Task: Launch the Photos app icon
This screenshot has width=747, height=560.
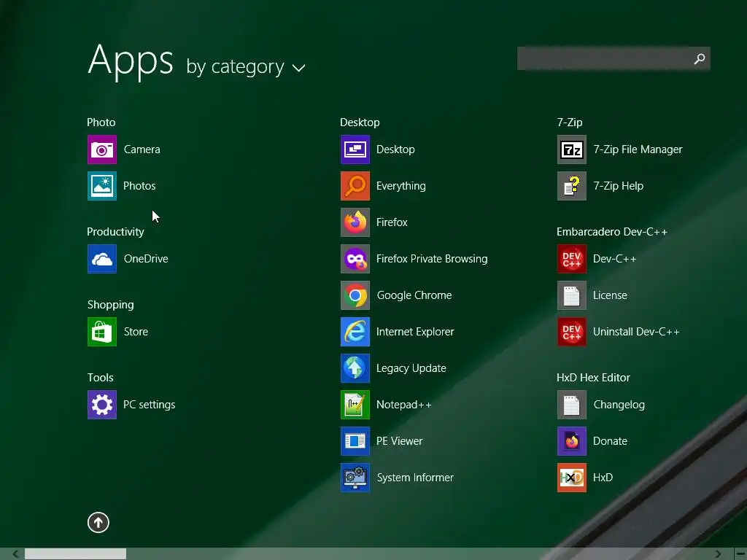Action: pos(102,186)
